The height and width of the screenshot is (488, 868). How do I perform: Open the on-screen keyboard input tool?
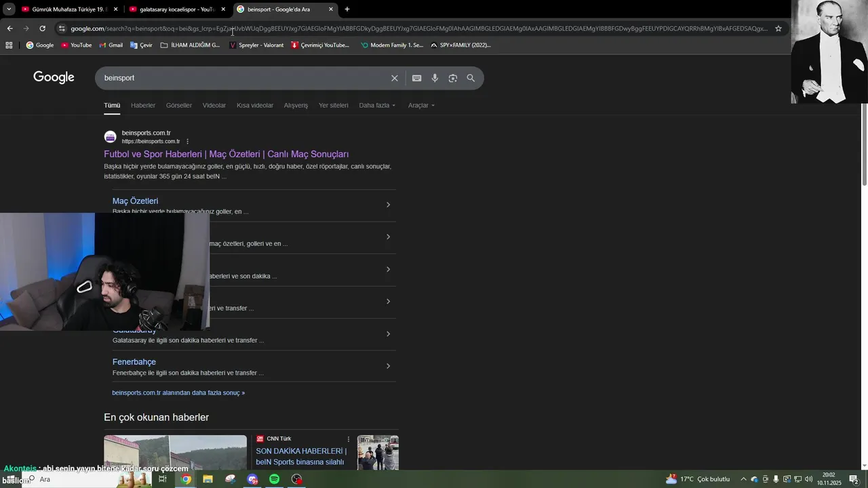coord(417,78)
